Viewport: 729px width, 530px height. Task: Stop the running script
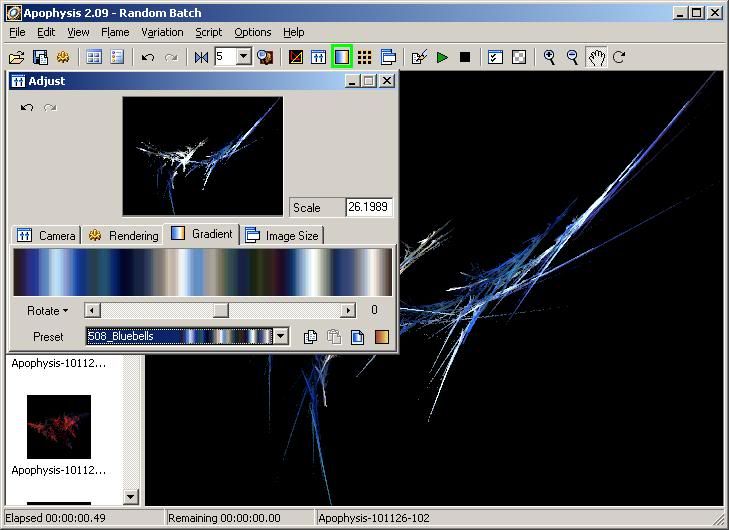pyautogui.click(x=465, y=58)
